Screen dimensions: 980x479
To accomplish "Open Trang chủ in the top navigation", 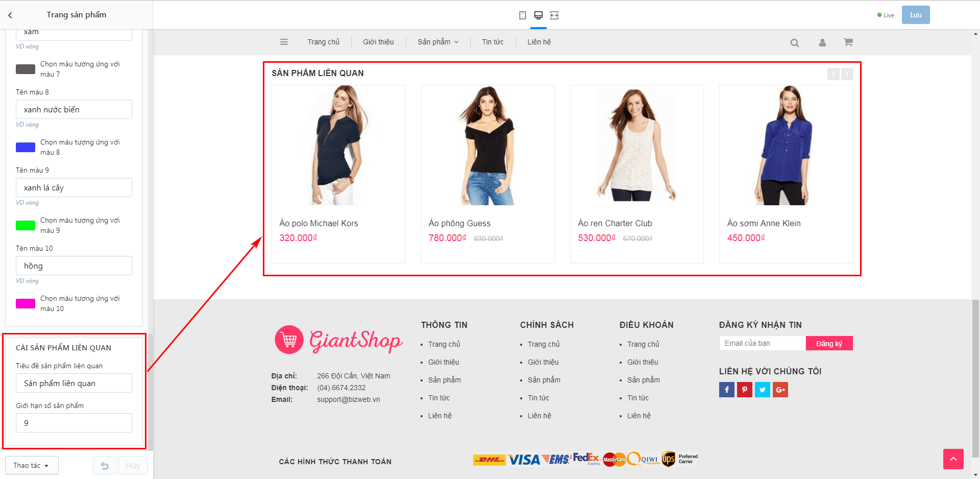I will [323, 42].
